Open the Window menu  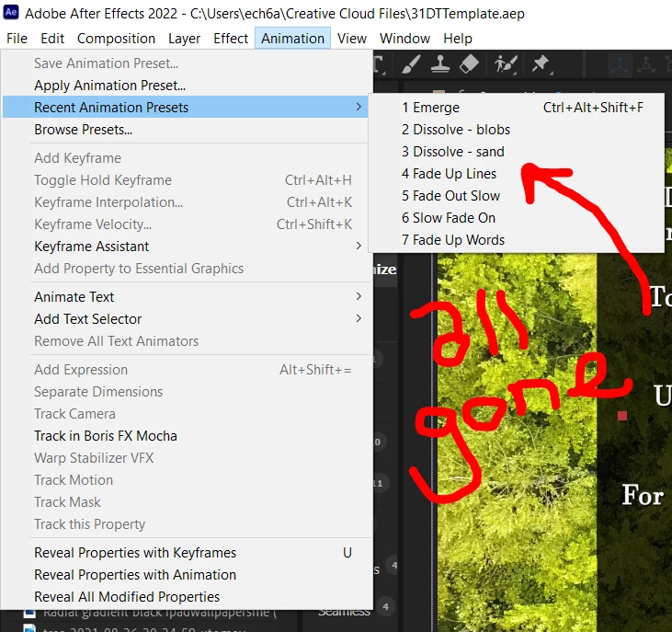404,39
